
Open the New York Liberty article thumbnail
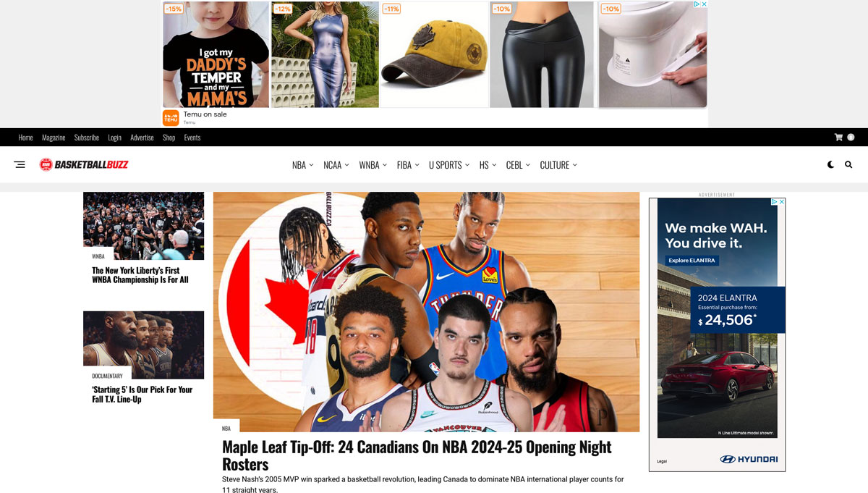(x=143, y=226)
